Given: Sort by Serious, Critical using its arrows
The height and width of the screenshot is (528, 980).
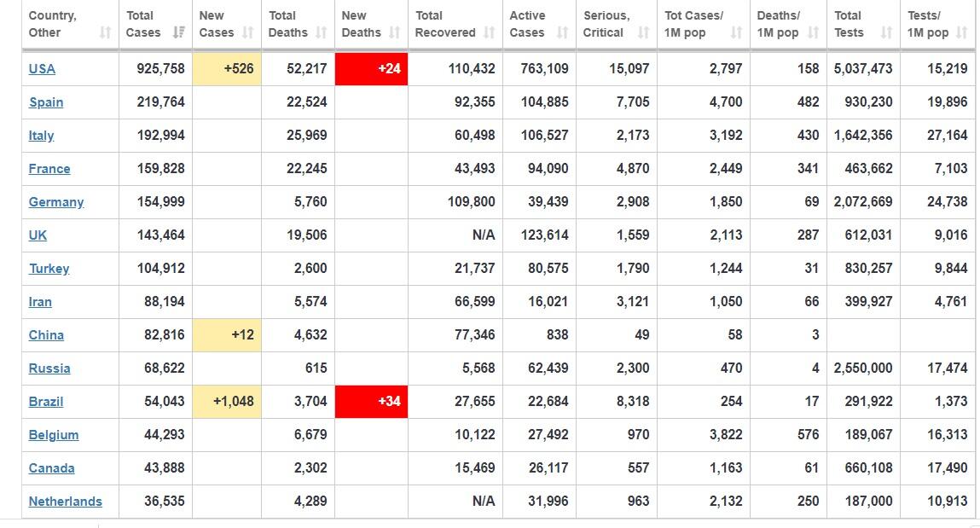Looking at the screenshot, I should point(643,32).
